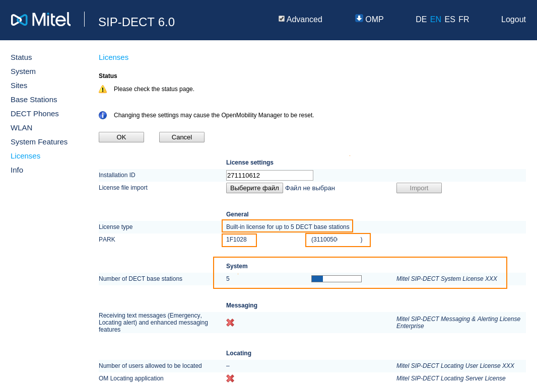Click the 'Locating' section heading
Screen dimensions: 537x392
pyautogui.click(x=238, y=353)
